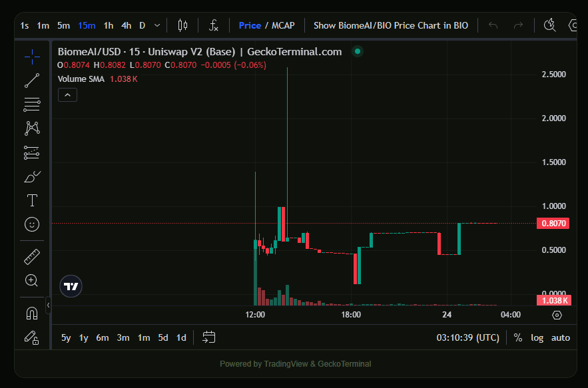Open chart settings hexagon icon in toolbar
The width and height of the screenshot is (588, 388).
tap(573, 25)
